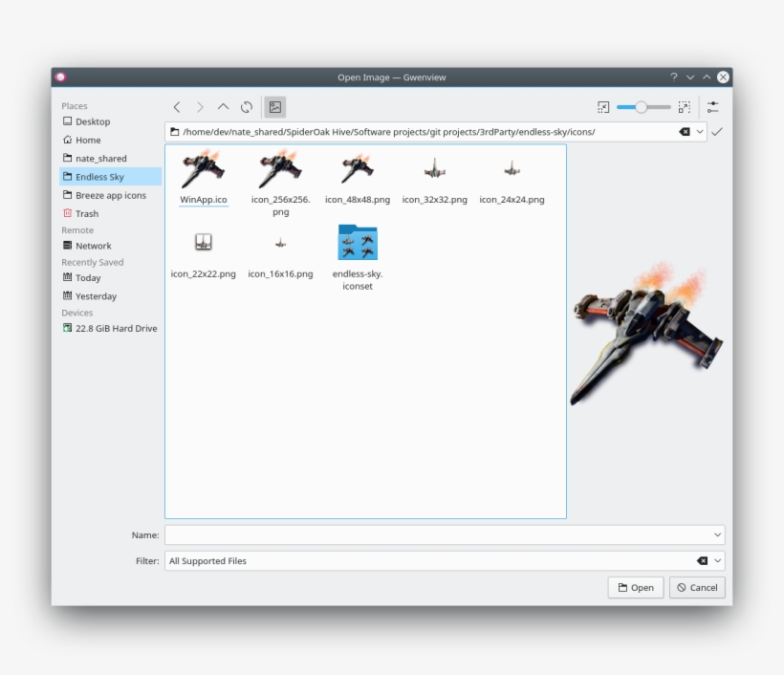Click the Cancel button

point(697,587)
